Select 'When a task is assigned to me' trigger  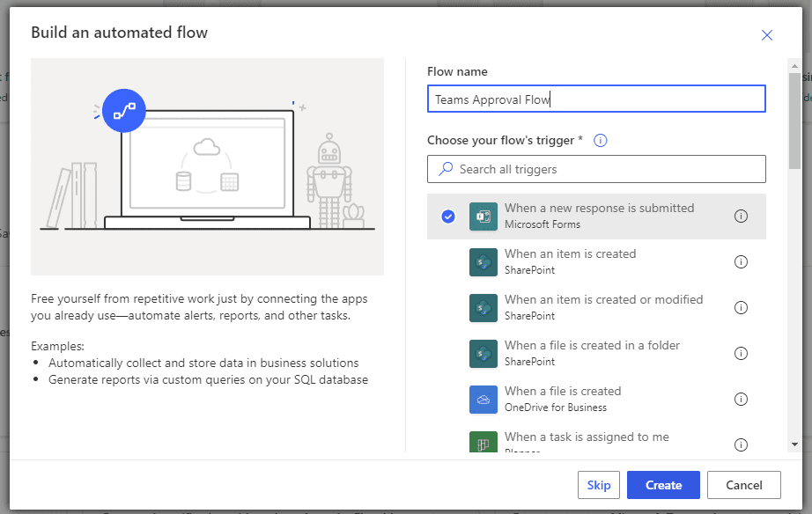(596, 438)
